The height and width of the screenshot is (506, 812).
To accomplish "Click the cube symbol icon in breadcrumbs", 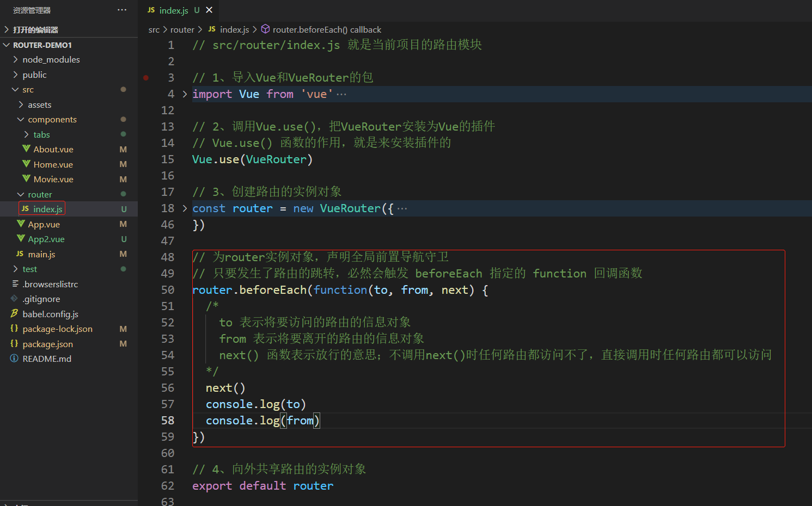I will [266, 29].
